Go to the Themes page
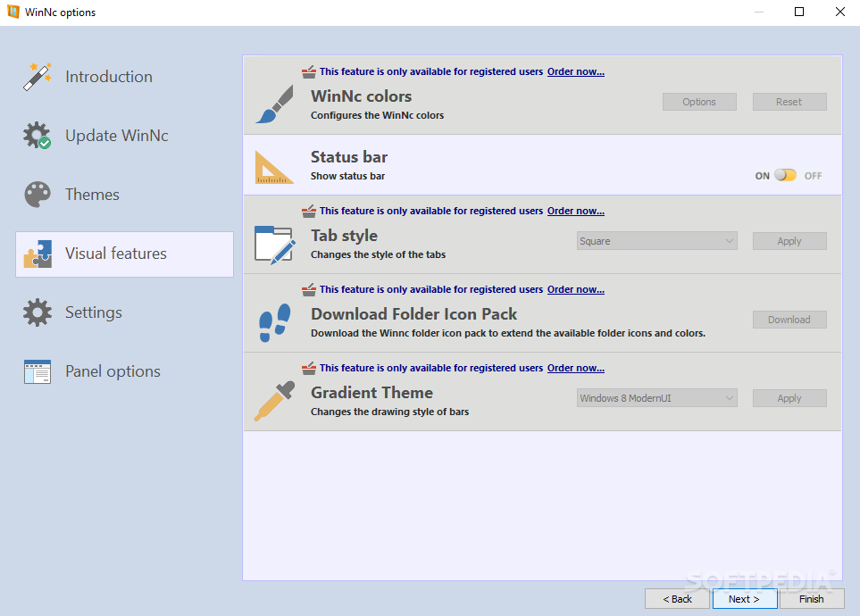Image resolution: width=860 pixels, height=616 pixels. coord(124,195)
